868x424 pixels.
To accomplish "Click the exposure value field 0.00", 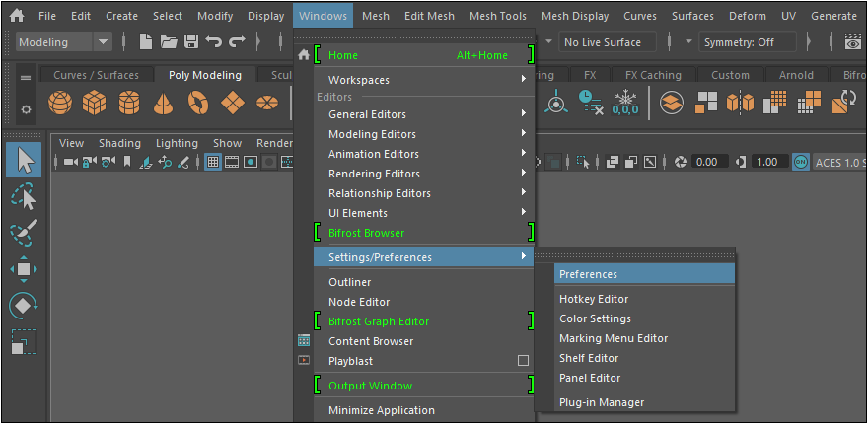I will coord(709,162).
